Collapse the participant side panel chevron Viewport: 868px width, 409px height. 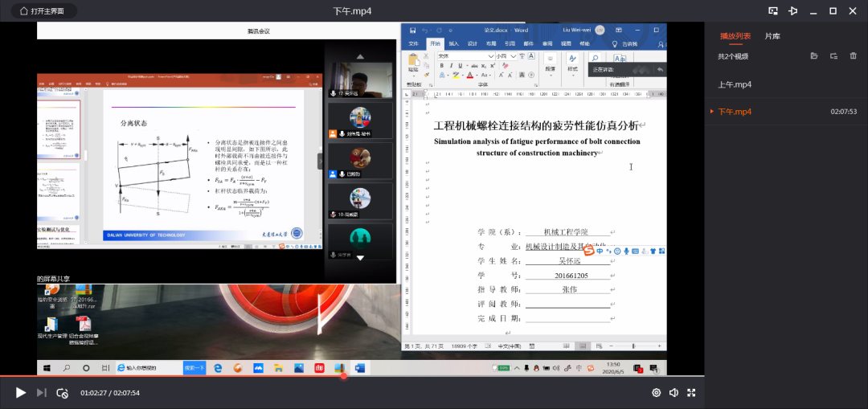tap(319, 161)
